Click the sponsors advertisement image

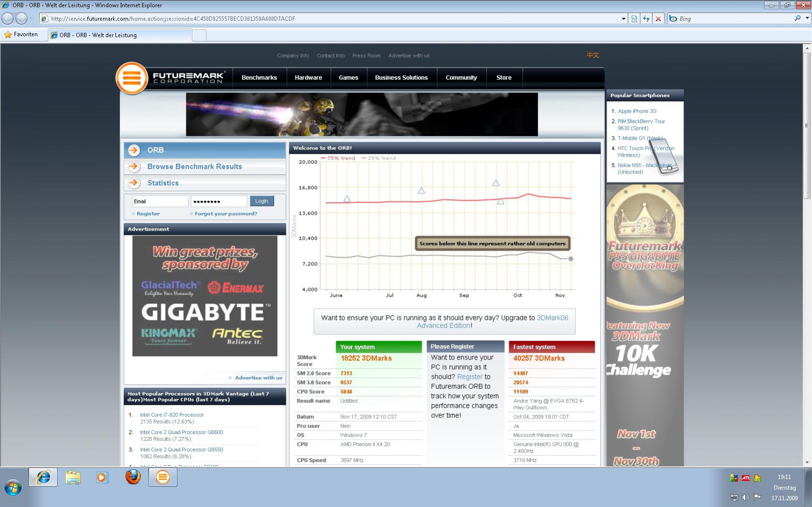205,296
